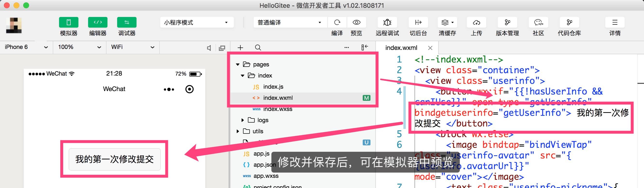
Task: Detach the simulator window
Action: [222, 48]
